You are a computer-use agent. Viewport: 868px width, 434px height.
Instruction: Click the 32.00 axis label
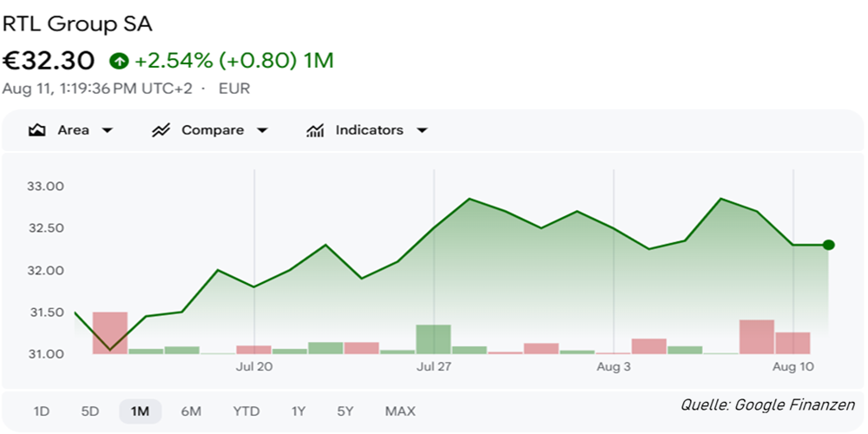pos(46,270)
